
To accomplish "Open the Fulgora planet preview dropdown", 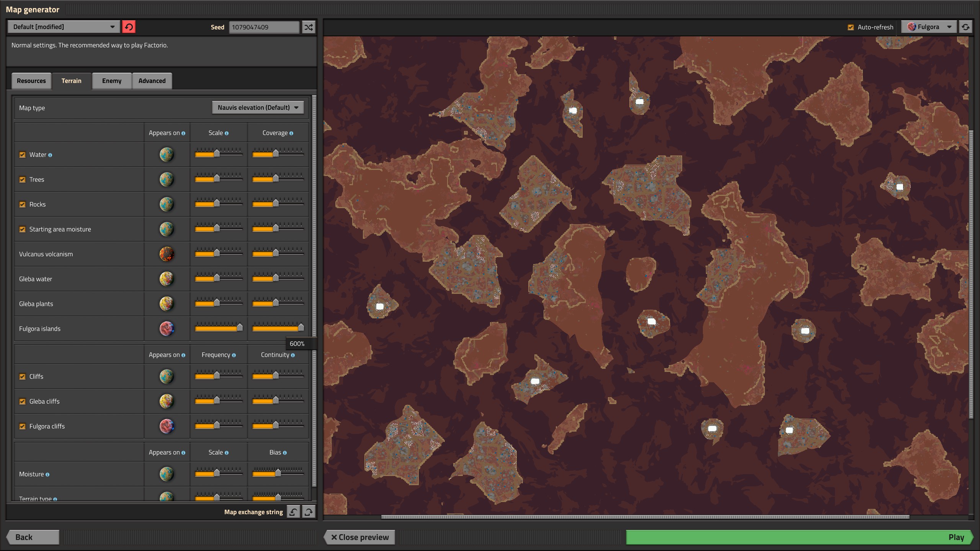I will [929, 27].
